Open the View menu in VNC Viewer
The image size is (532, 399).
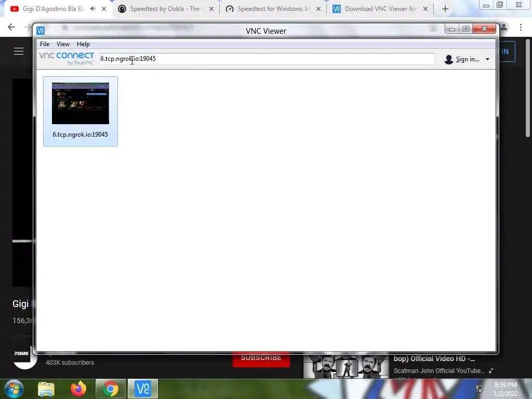pyautogui.click(x=63, y=44)
